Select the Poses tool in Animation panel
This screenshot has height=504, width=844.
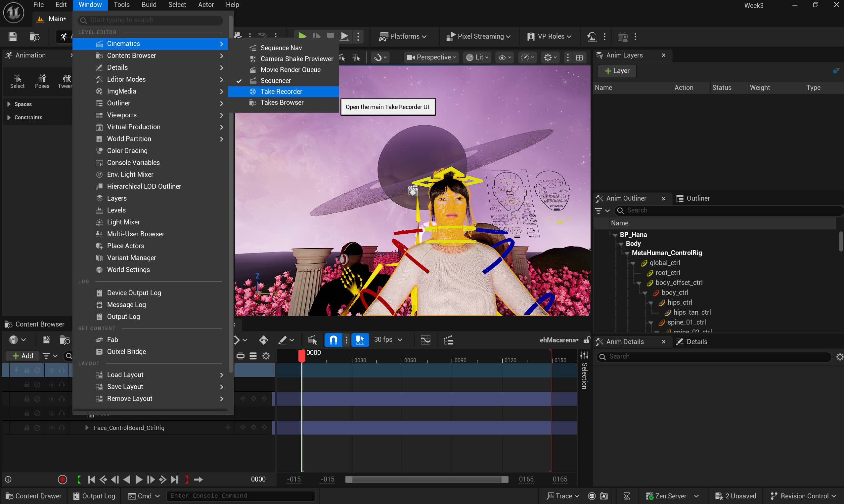pyautogui.click(x=42, y=81)
